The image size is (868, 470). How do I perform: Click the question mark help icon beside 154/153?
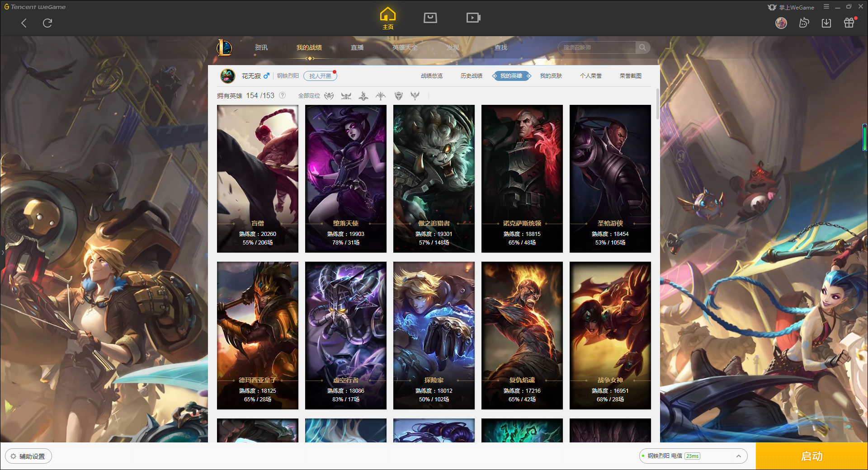click(283, 95)
